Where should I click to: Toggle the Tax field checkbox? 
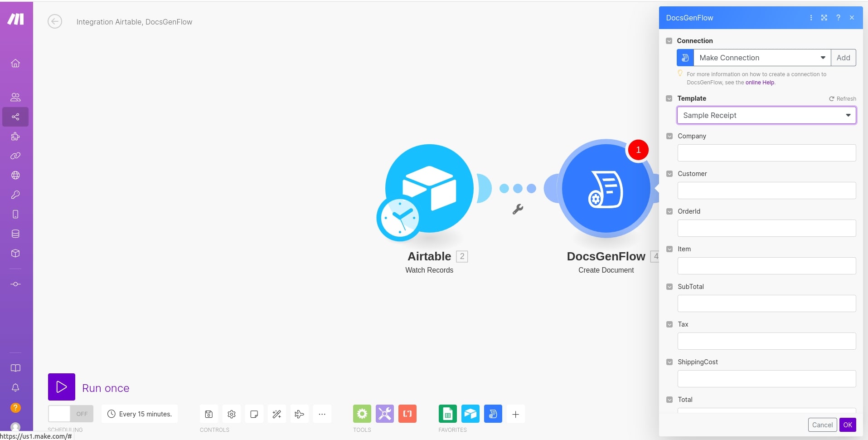669,324
